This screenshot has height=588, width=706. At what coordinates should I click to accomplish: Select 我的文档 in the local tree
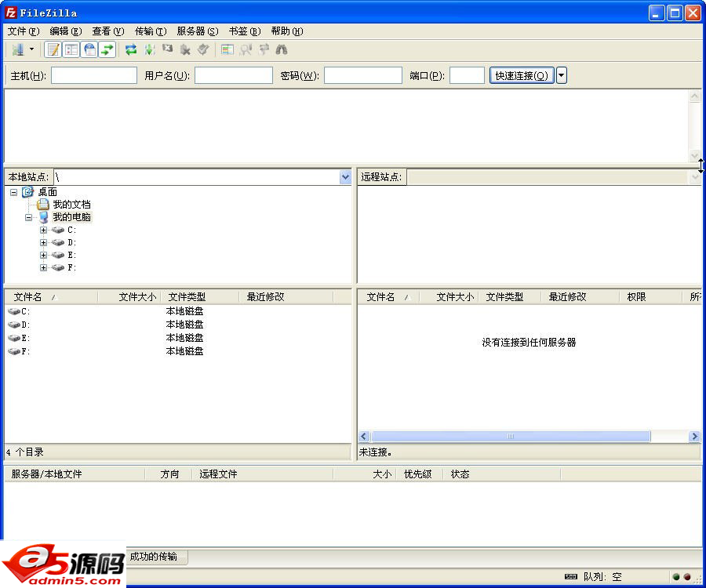71,205
